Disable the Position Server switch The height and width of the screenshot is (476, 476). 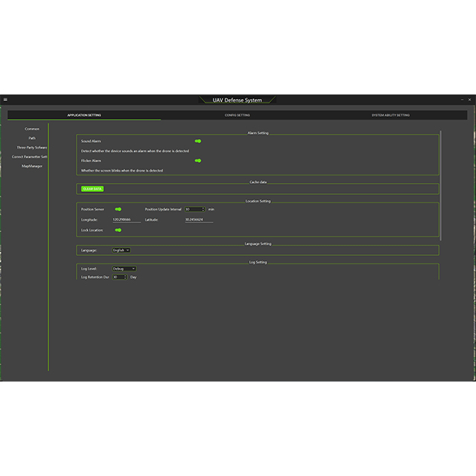click(x=118, y=209)
